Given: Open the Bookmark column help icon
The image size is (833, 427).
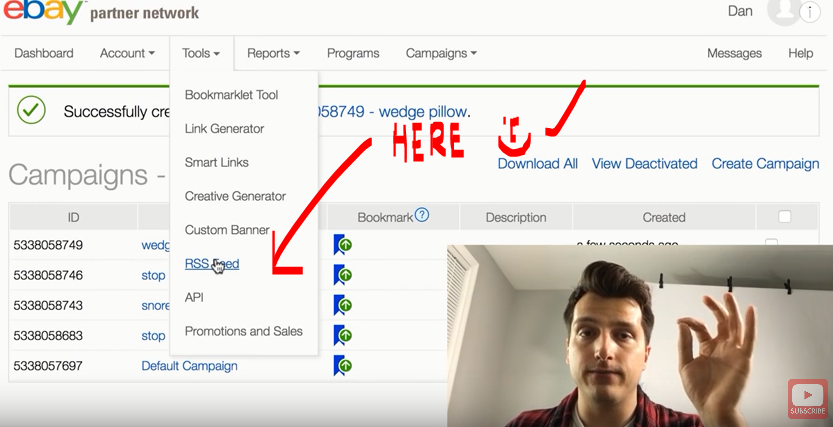Looking at the screenshot, I should point(422,215).
